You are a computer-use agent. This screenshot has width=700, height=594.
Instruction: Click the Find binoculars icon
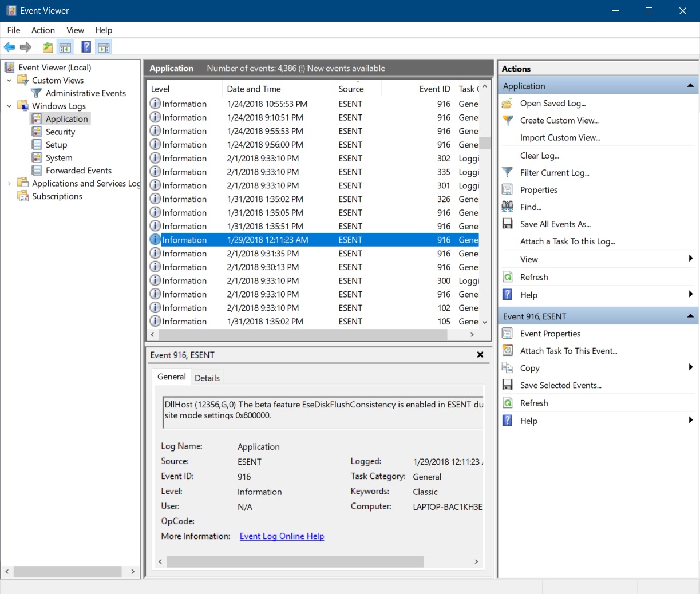point(507,207)
